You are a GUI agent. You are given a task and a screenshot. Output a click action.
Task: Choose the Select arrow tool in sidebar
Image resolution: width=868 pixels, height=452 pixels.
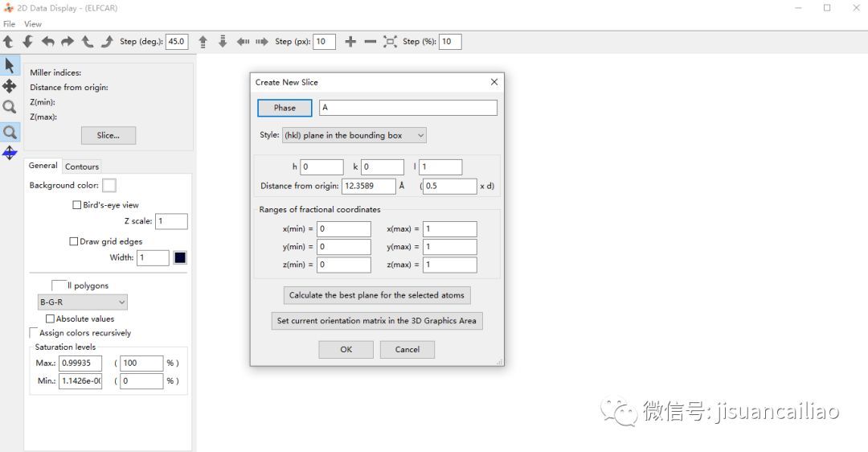pos(10,65)
